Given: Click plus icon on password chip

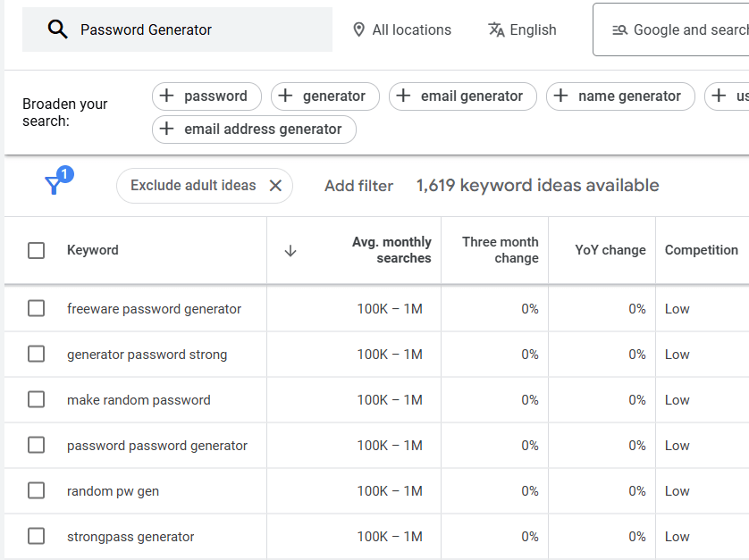Looking at the screenshot, I should click(x=167, y=96).
